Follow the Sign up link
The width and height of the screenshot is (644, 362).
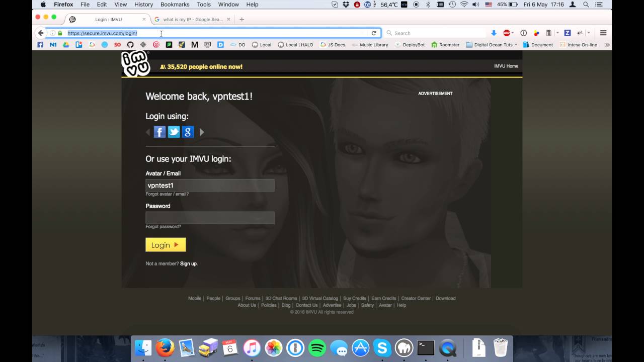pos(188,263)
